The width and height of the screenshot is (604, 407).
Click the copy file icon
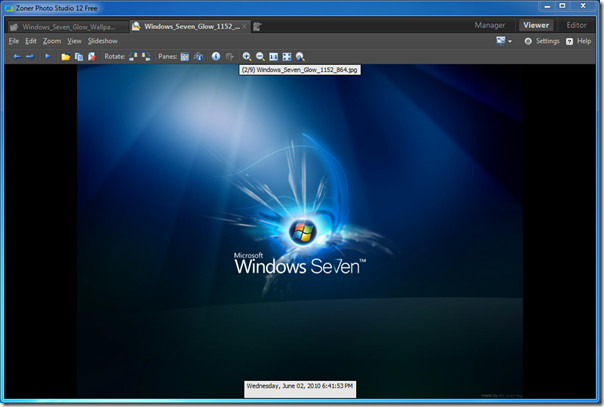click(79, 57)
